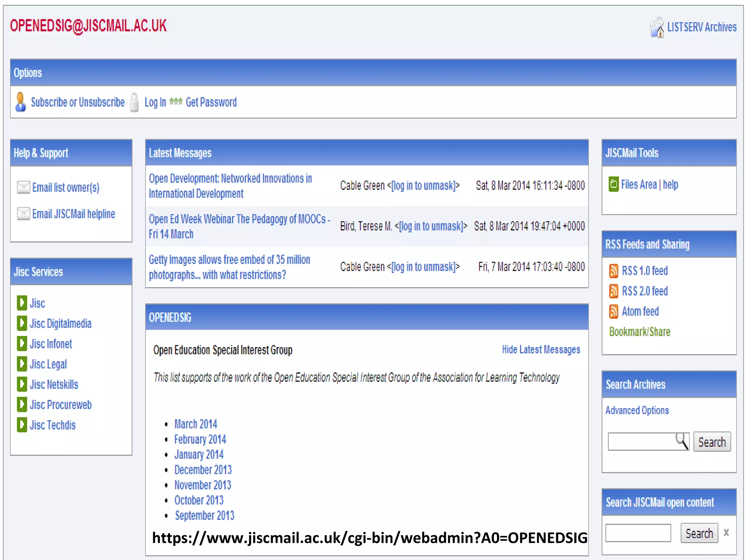Viewport: 747px width, 560px height.
Task: Click the green arrow icon next to Jisc Procureweb
Action: coord(22,404)
